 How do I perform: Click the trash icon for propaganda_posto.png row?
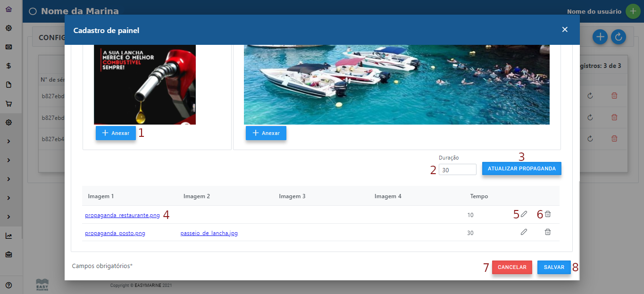(548, 232)
